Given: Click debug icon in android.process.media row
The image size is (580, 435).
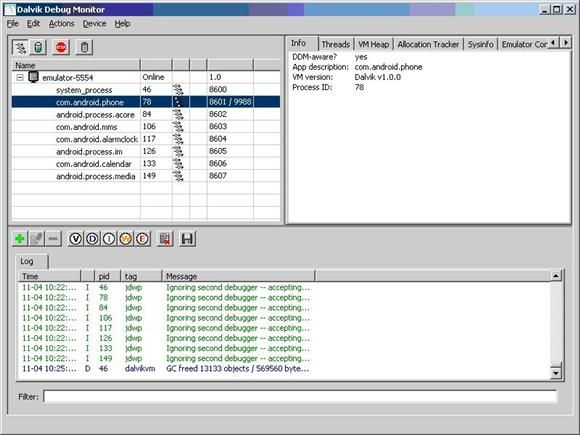Looking at the screenshot, I should point(178,176).
